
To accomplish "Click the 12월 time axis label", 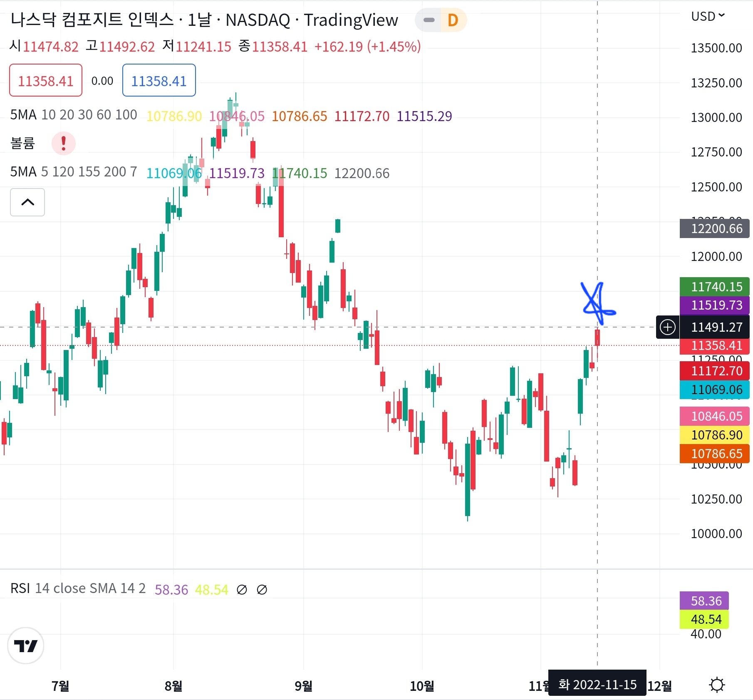I will click(660, 686).
